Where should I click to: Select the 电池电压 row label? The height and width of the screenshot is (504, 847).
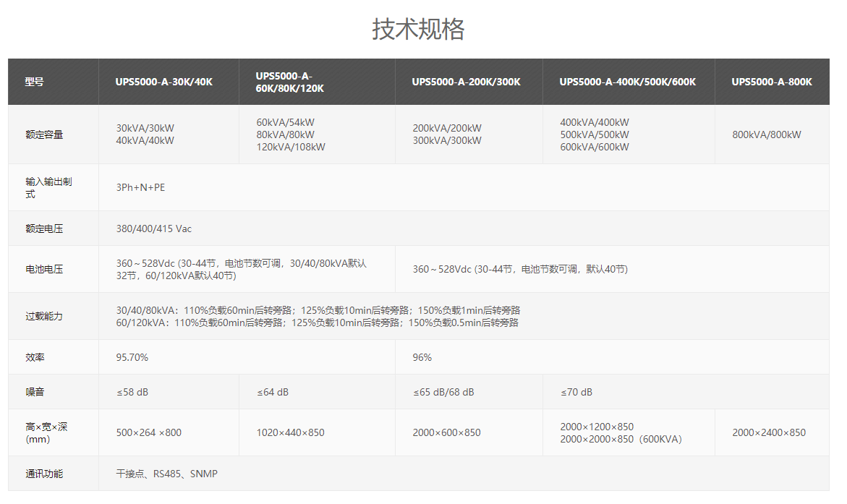(x=43, y=269)
